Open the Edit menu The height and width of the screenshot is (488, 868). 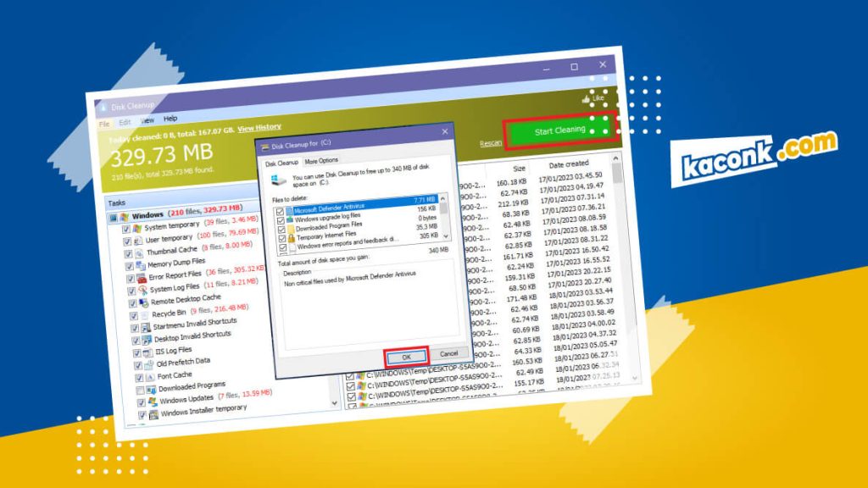pyautogui.click(x=125, y=122)
